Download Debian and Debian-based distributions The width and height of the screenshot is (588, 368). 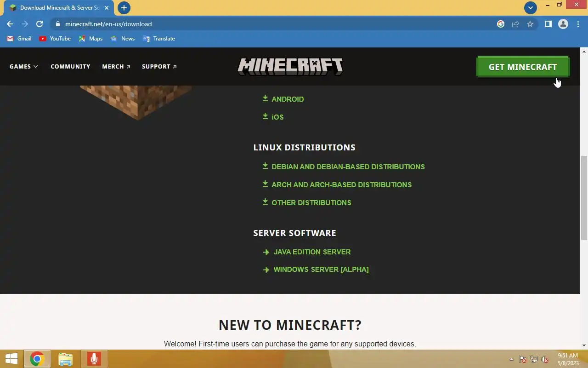click(x=348, y=167)
